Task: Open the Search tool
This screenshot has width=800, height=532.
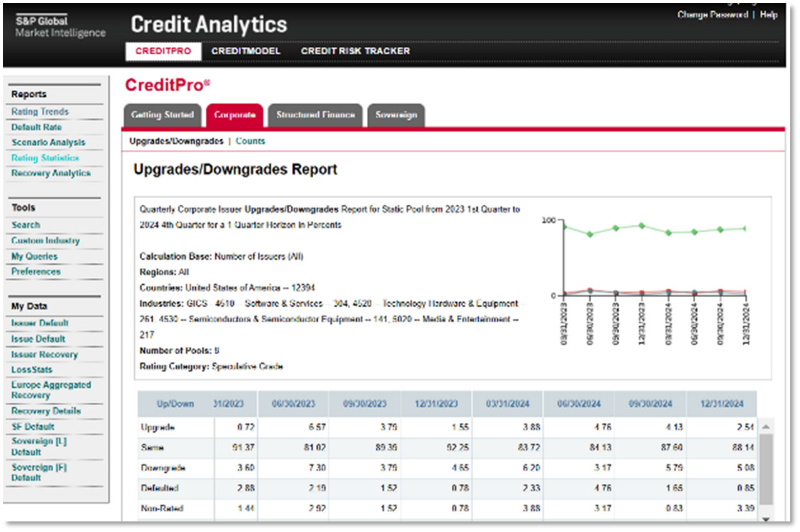Action: 26,225
